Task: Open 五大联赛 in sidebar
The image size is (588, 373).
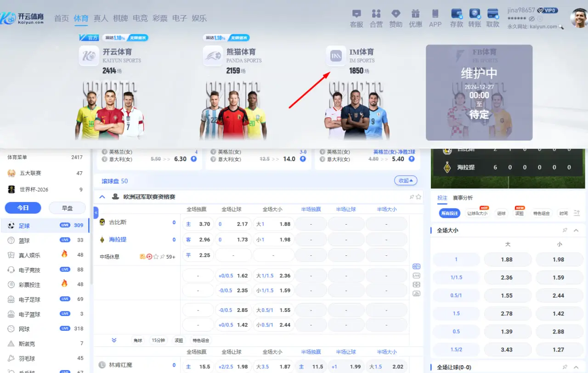Action: tap(45, 173)
